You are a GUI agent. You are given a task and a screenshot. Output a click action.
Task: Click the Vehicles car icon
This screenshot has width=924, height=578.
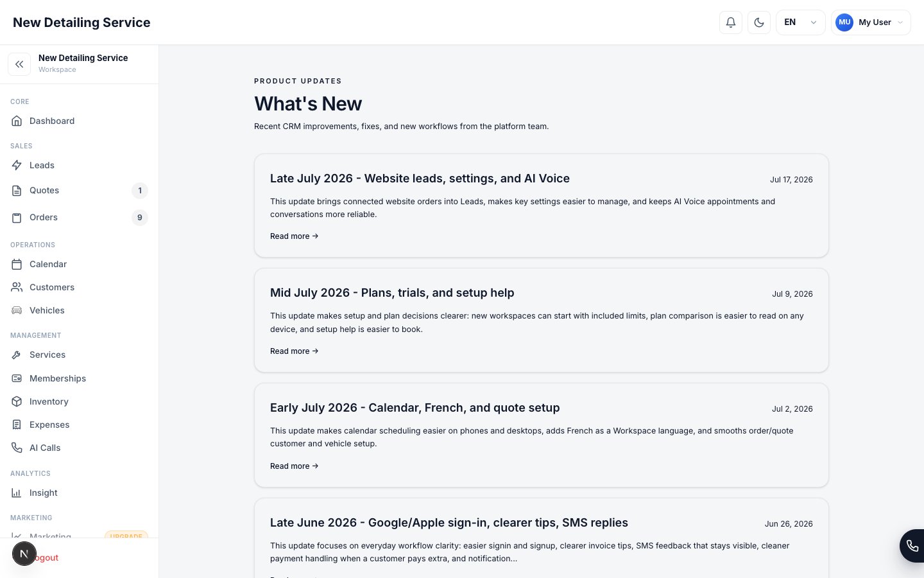17,310
